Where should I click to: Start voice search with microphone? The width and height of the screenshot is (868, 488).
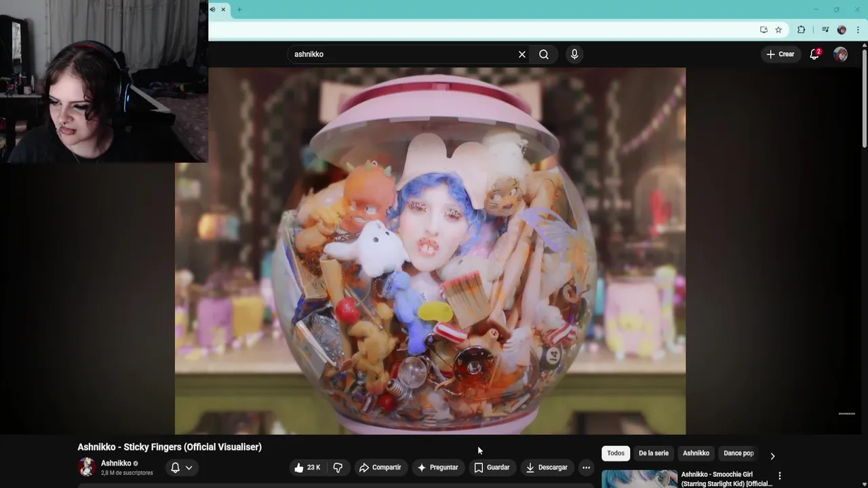(574, 54)
